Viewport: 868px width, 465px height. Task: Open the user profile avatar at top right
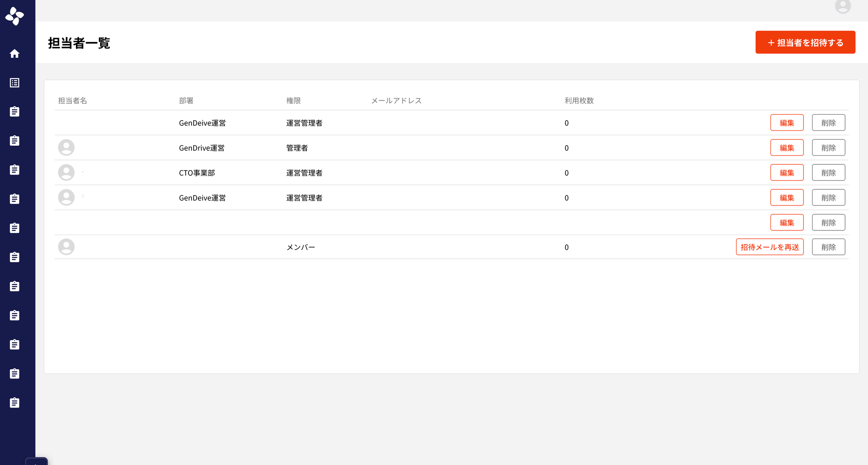(x=842, y=6)
